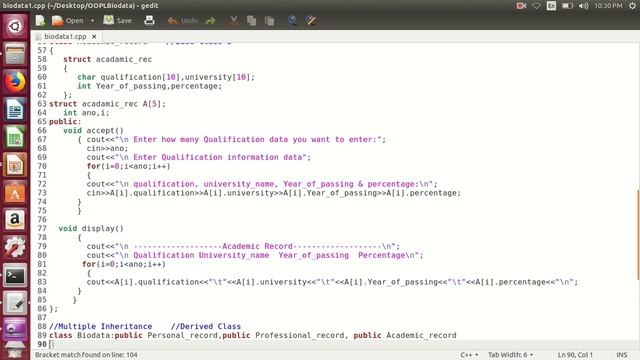The width and height of the screenshot is (640, 360).
Task: Open the clock showing 10:30 PM
Action: tap(608, 6)
